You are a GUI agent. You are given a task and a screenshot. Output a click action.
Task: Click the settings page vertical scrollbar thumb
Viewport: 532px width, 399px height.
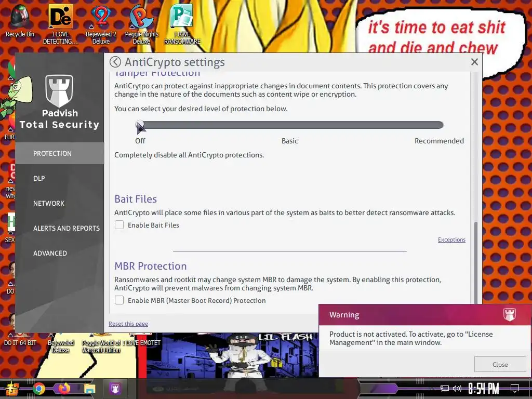(x=476, y=262)
